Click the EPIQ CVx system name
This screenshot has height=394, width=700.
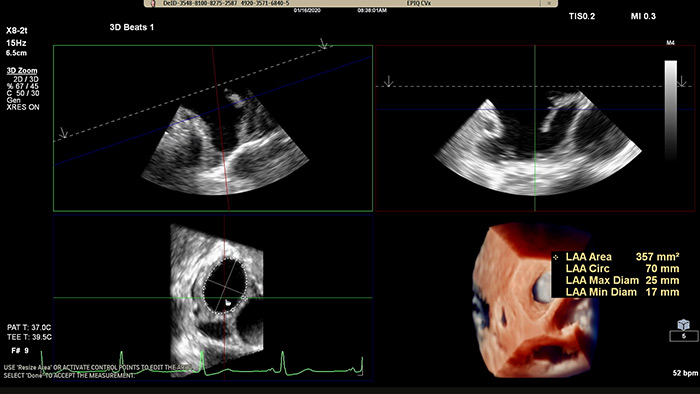point(419,3)
